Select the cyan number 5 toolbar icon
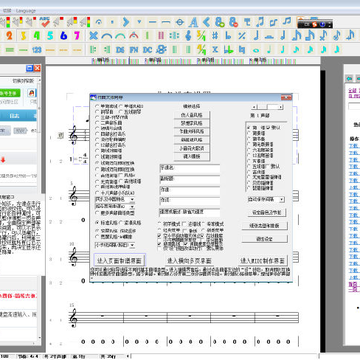The image size is (360, 360). (x=50, y=35)
